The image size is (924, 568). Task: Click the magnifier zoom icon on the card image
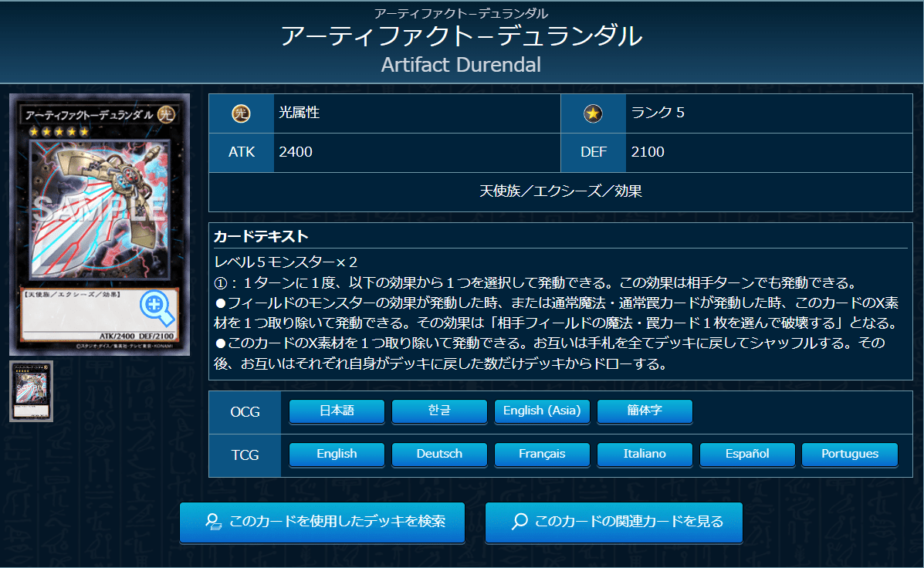tap(155, 305)
